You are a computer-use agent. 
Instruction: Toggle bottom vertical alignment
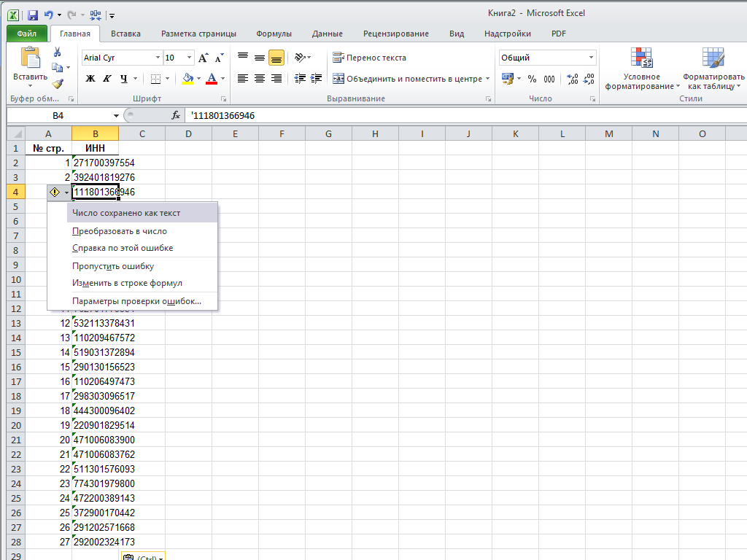click(x=276, y=58)
